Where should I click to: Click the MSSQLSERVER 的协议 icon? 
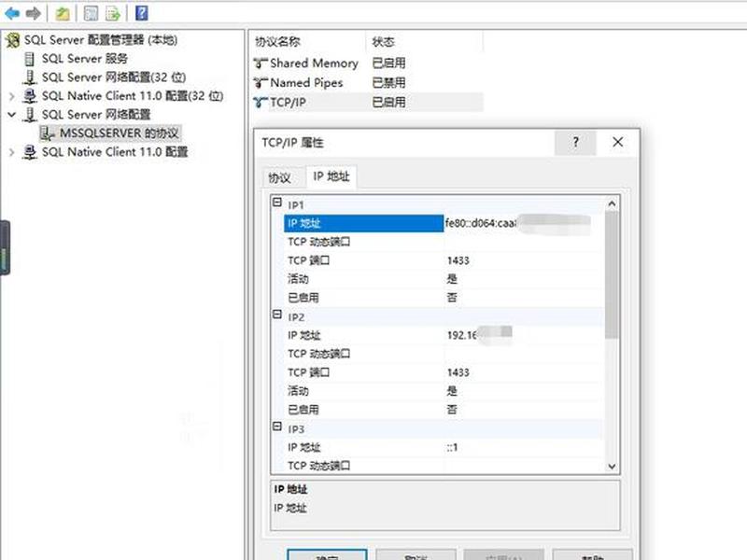pyautogui.click(x=48, y=133)
